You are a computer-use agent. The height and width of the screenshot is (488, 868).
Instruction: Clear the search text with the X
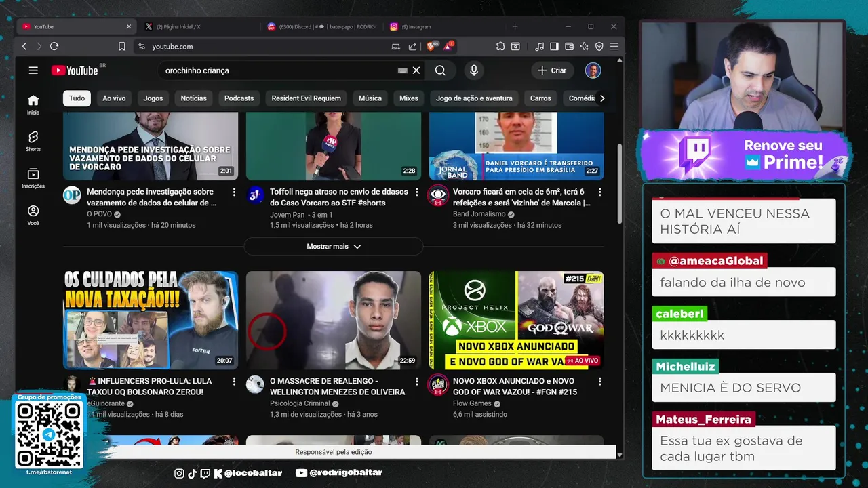[416, 70]
